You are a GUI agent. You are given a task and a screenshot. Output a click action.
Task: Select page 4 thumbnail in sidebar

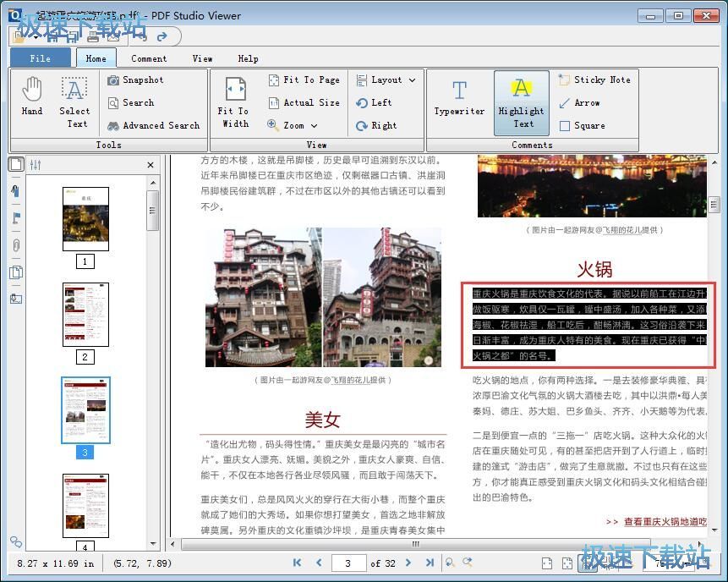[x=85, y=505]
